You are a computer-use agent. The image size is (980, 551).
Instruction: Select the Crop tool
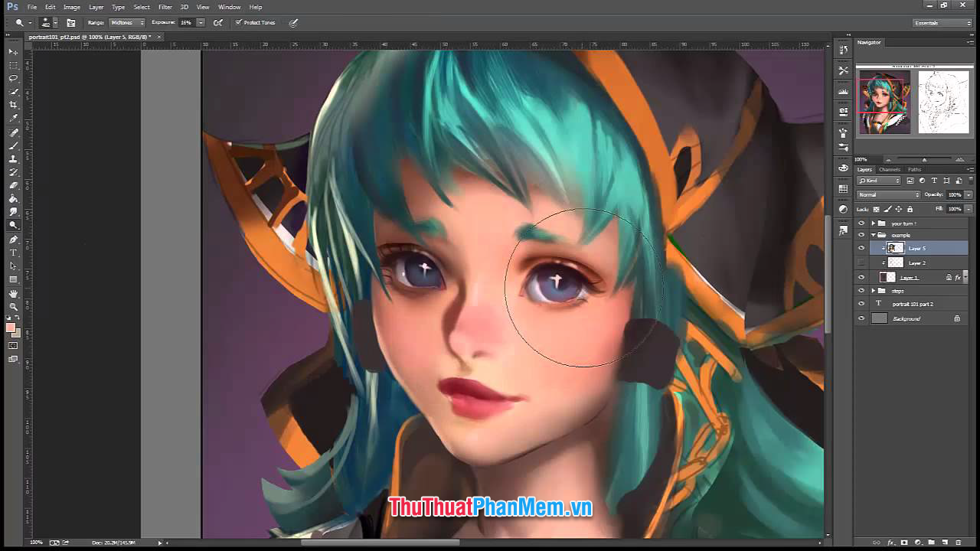click(14, 105)
